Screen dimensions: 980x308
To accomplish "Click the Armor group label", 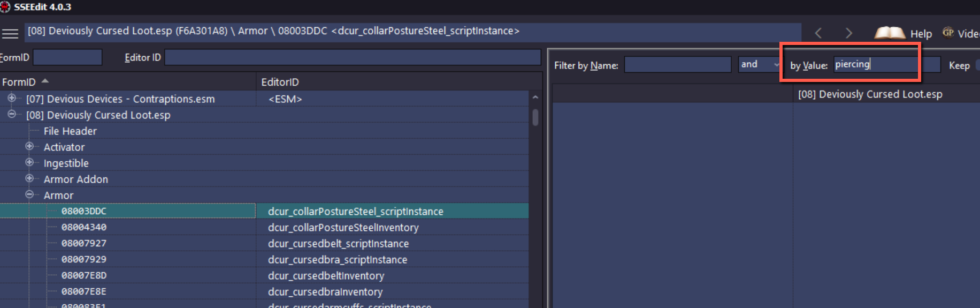I will [59, 195].
